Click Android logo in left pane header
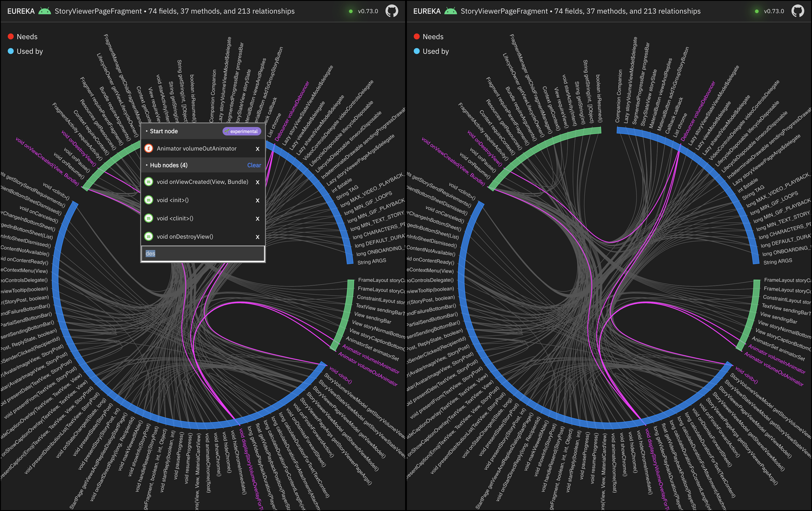Viewport: 812px width, 511px height. pos(45,11)
